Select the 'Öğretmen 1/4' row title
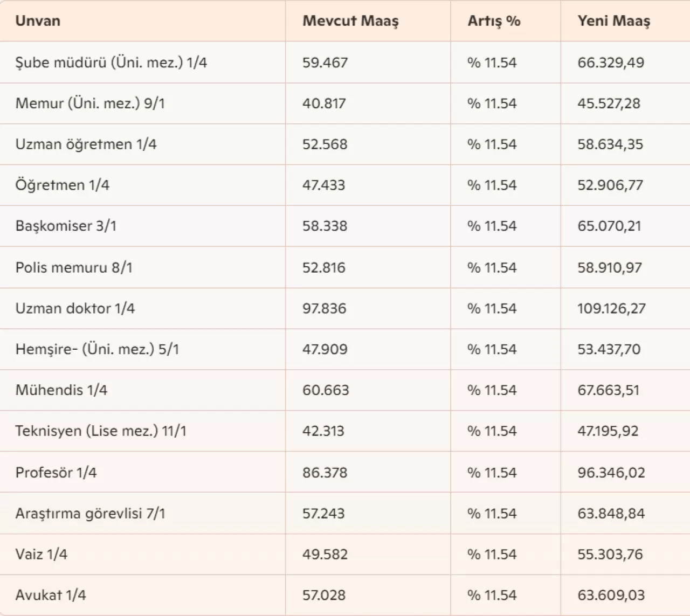 pyautogui.click(x=62, y=185)
